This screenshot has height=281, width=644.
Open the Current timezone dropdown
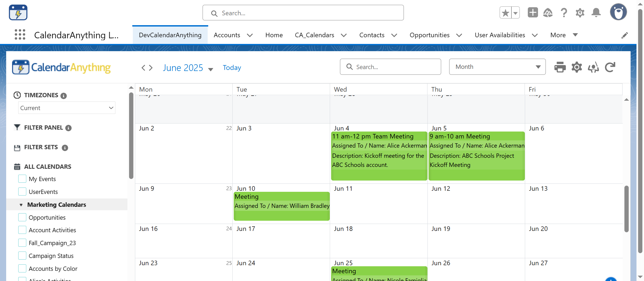point(67,108)
